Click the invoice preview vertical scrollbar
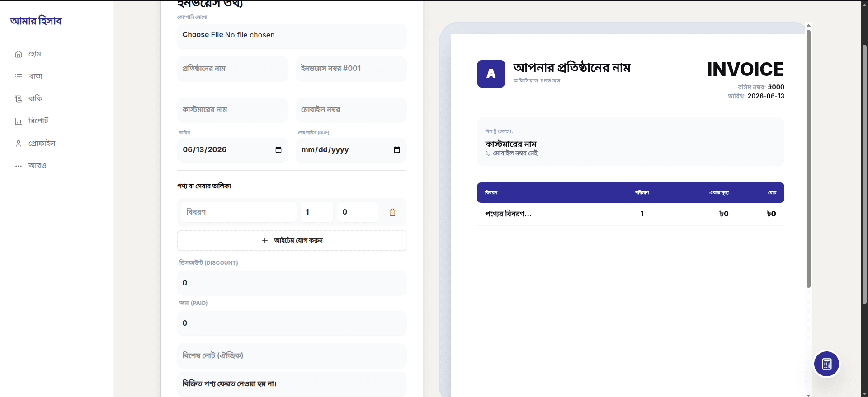 (808, 158)
